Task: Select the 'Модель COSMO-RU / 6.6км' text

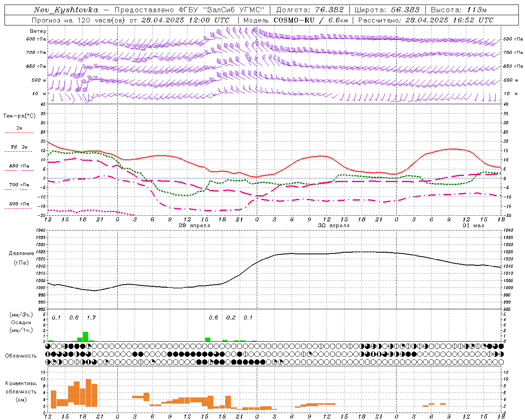Action: [x=296, y=20]
